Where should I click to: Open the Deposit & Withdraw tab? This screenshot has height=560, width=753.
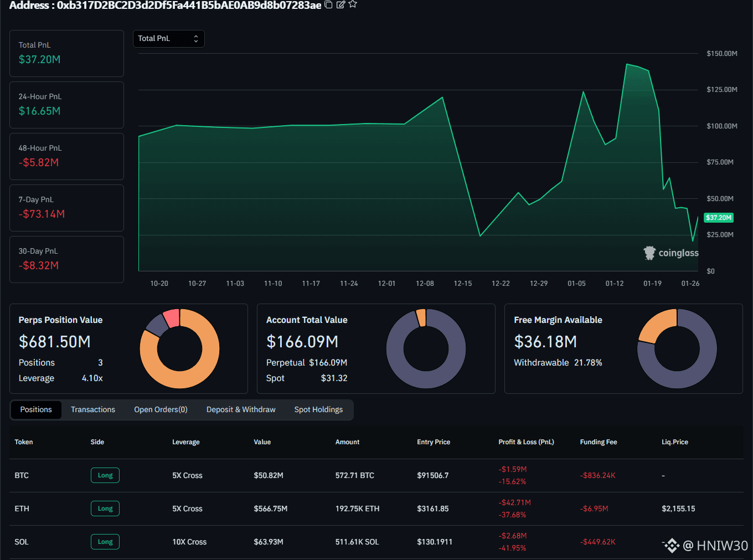tap(241, 410)
